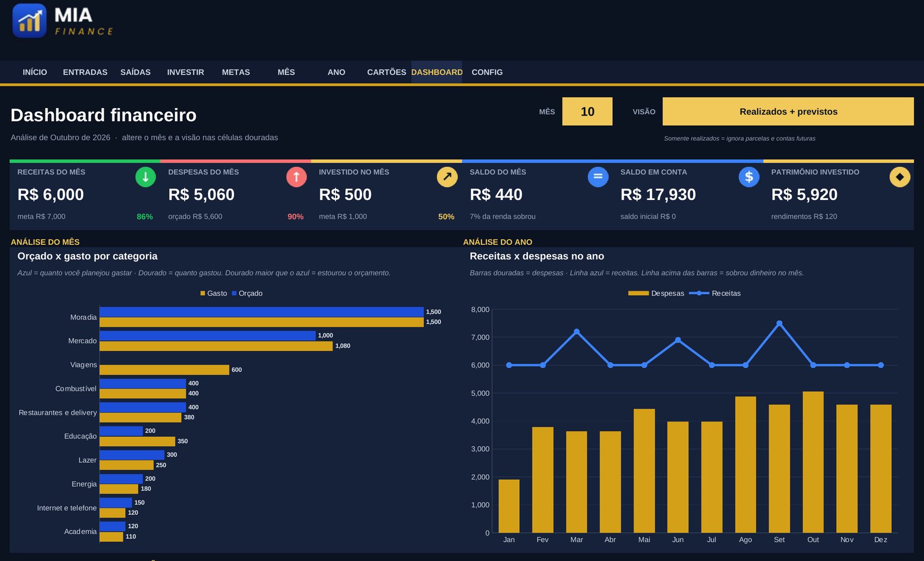Click the Dashboard financeiro heading
The height and width of the screenshot is (561, 924).
103,115
